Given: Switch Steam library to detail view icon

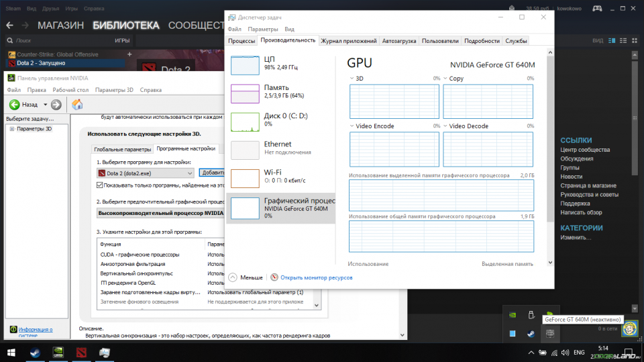Looking at the screenshot, I should coord(612,41).
